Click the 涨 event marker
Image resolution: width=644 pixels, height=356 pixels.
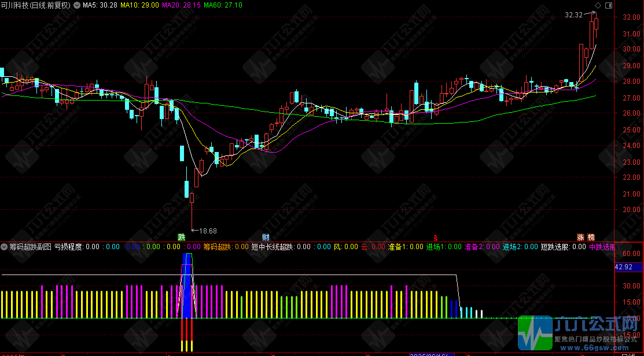pyautogui.click(x=581, y=237)
